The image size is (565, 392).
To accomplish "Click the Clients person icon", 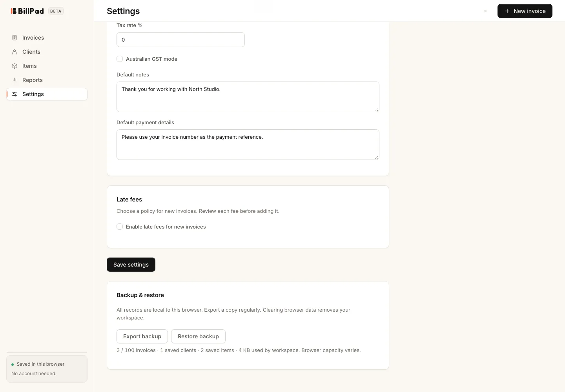I will [x=15, y=52].
